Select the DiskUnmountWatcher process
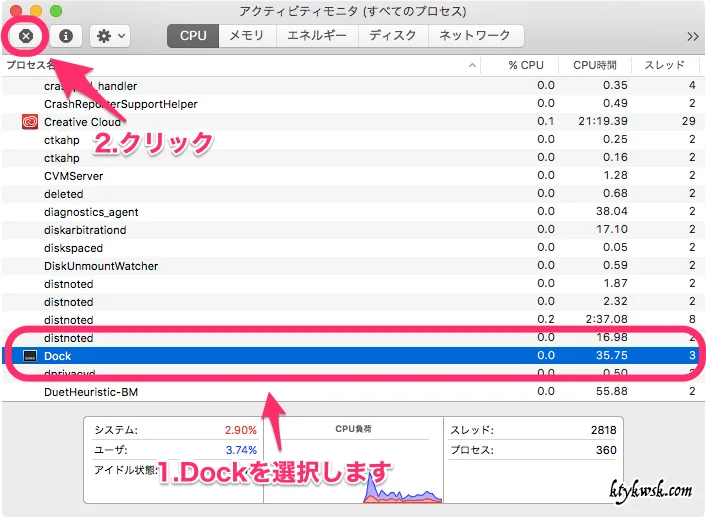Viewport: 706px width, 517px height. click(x=351, y=266)
